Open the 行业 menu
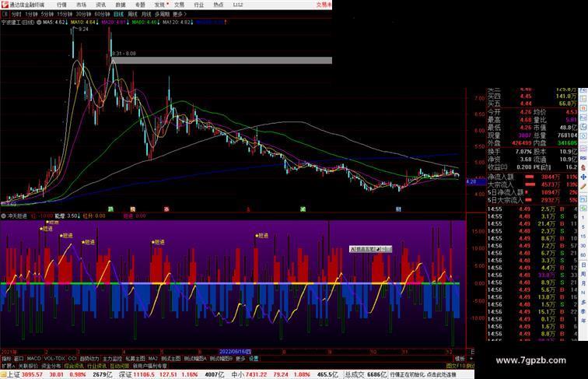The image size is (588, 379). coord(199,5)
